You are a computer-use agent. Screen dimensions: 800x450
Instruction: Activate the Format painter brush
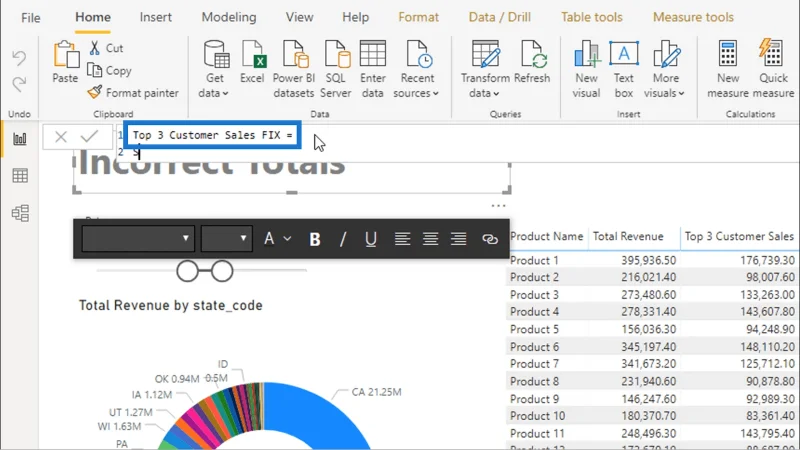94,92
